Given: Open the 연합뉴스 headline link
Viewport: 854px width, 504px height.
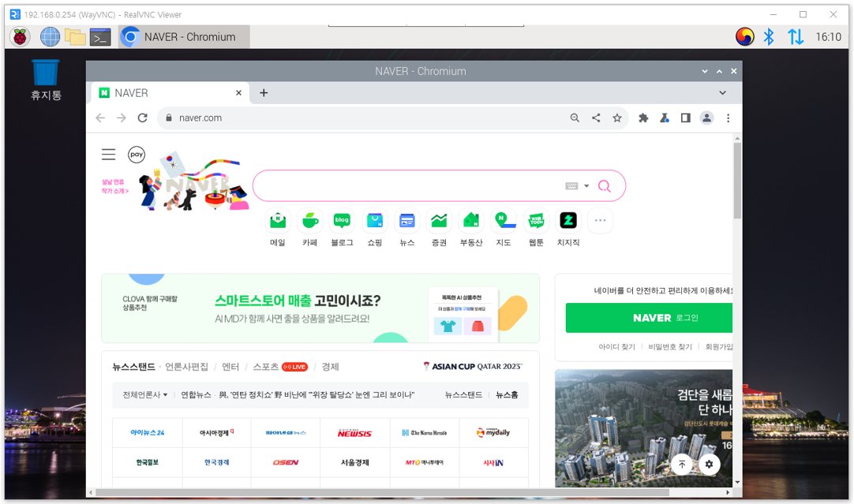Looking at the screenshot, I should tap(298, 395).
